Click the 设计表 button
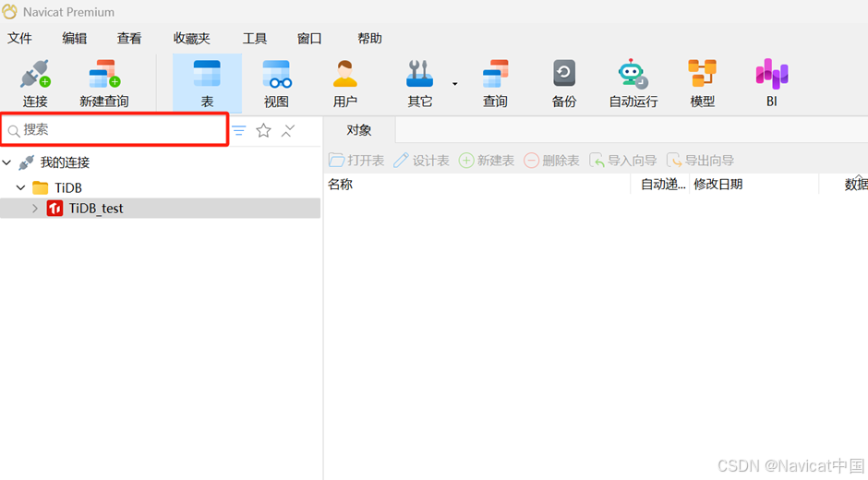Image resolution: width=868 pixels, height=480 pixels. tap(421, 161)
